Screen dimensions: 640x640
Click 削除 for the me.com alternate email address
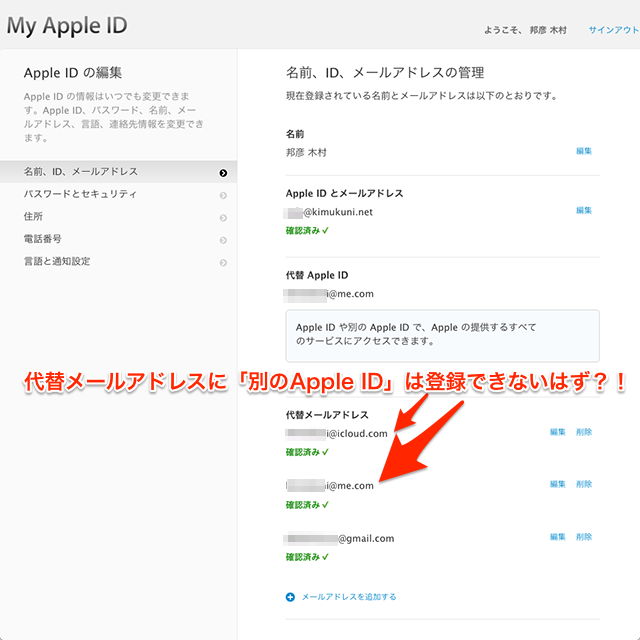tap(584, 484)
